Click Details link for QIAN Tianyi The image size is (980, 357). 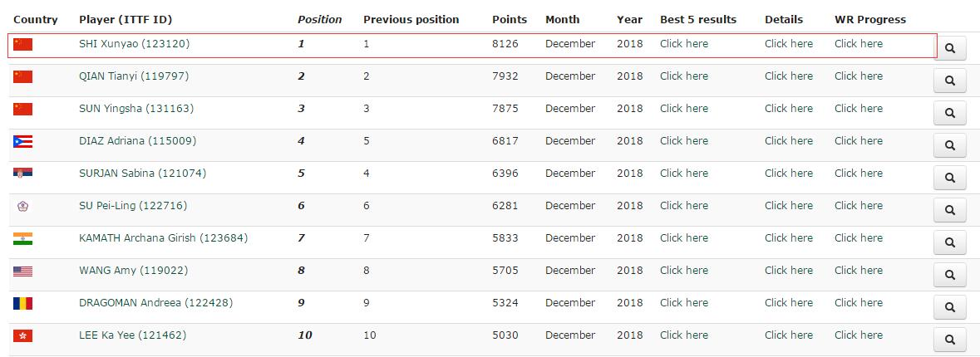pyautogui.click(x=788, y=76)
